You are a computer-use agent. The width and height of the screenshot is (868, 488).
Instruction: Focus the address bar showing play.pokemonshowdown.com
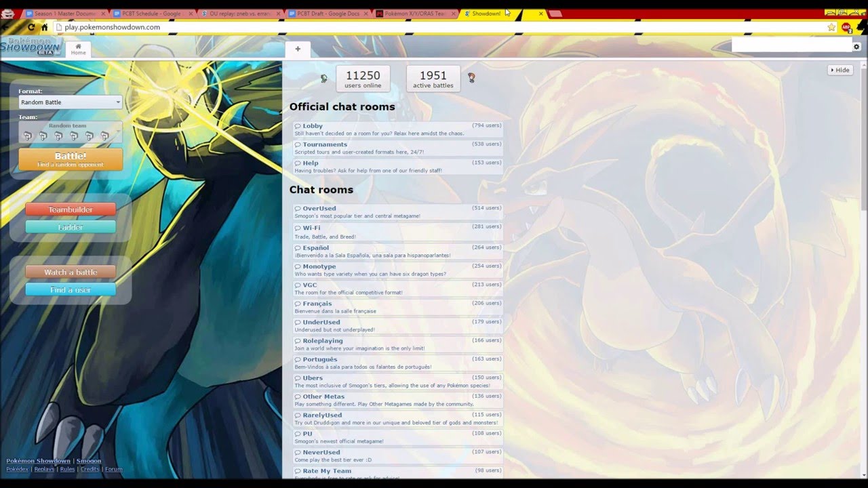pyautogui.click(x=444, y=27)
